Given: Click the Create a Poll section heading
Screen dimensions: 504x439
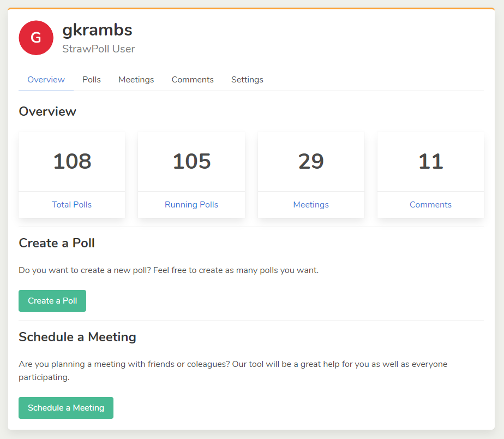Looking at the screenshot, I should [57, 243].
